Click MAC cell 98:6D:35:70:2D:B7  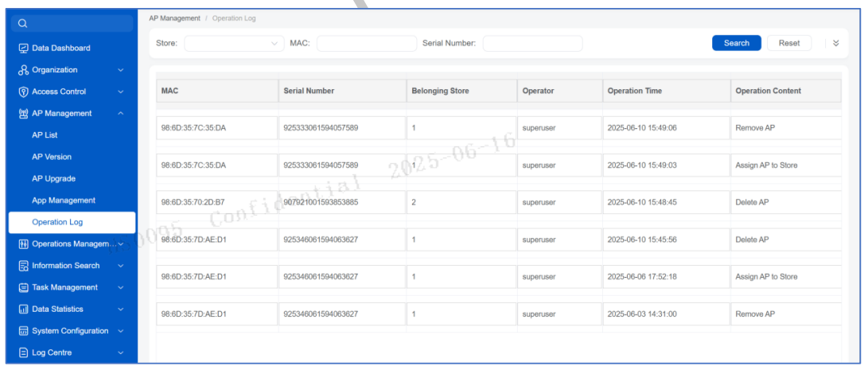point(217,202)
